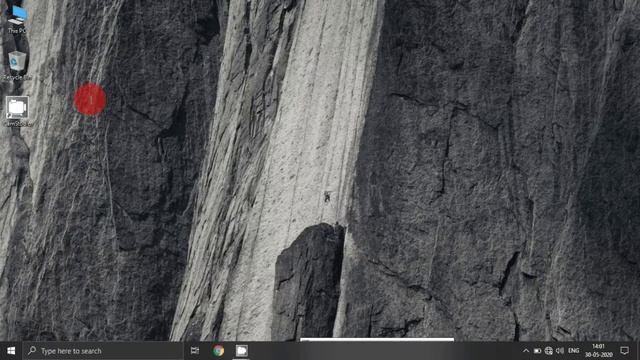Change input language via ENG indicator
640x360 pixels.
tap(573, 351)
